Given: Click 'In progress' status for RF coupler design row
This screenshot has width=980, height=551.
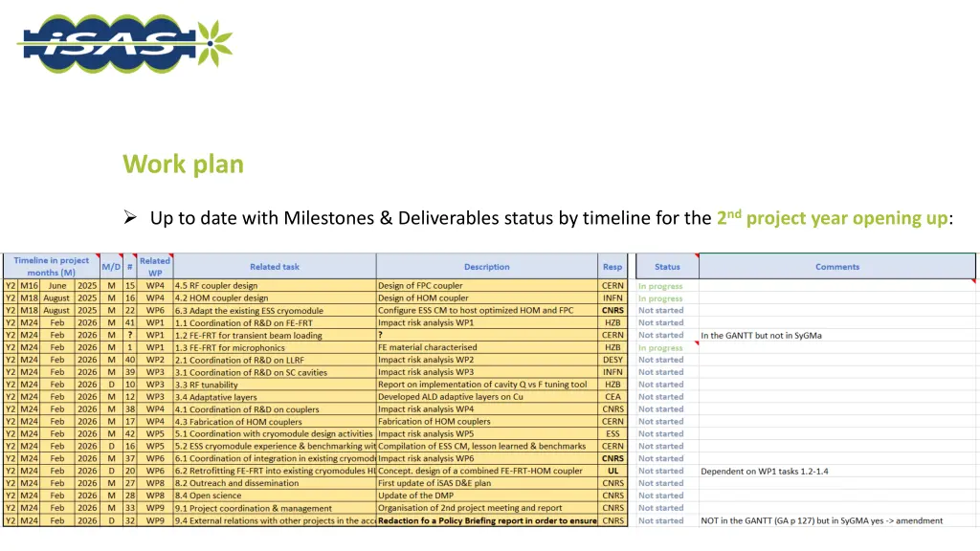Looking at the screenshot, I should [x=660, y=286].
